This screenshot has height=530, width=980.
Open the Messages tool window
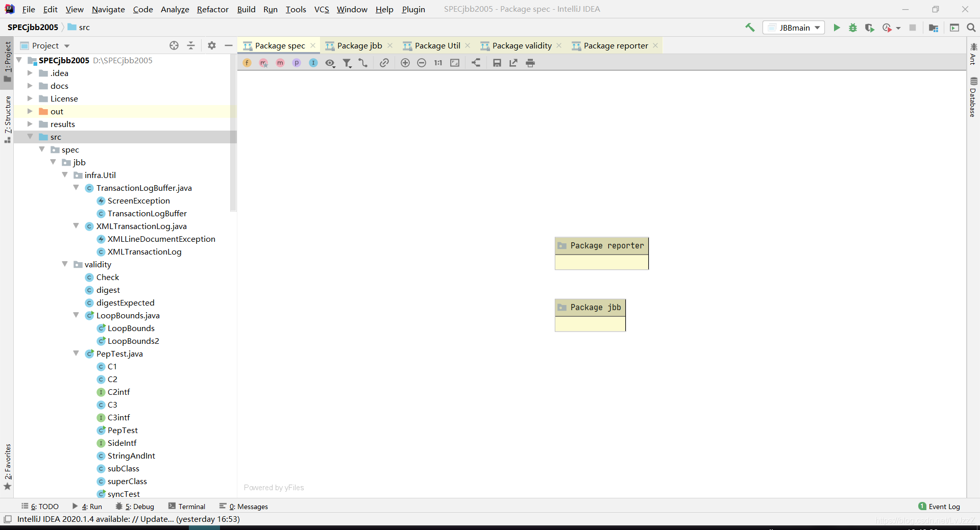[244, 507]
